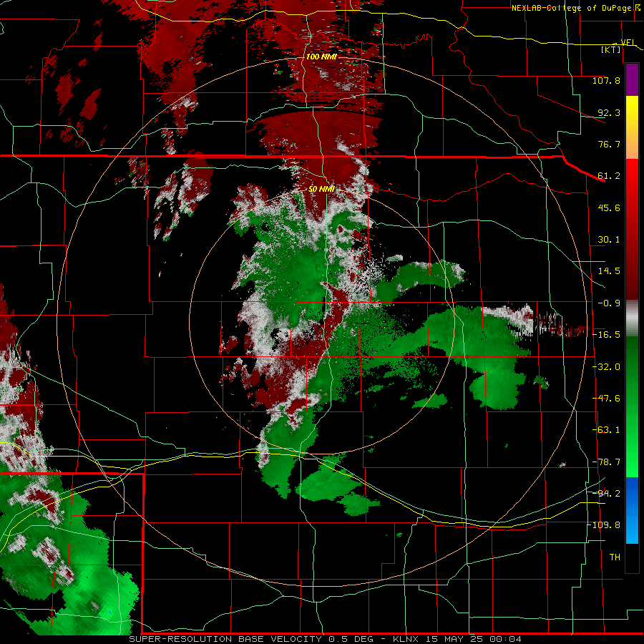This screenshot has height=644, width=644.
Task: Select the -94.2 scale value
Action: coord(606,493)
